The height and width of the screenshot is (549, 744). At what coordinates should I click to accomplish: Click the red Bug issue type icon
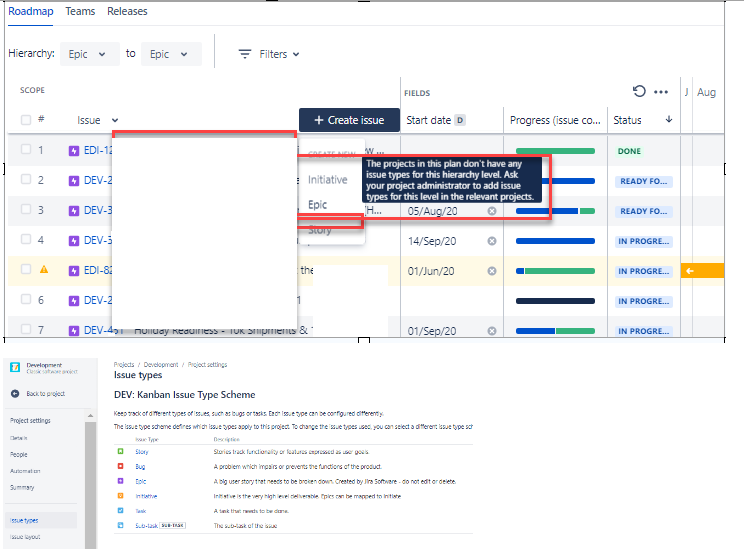(x=121, y=466)
